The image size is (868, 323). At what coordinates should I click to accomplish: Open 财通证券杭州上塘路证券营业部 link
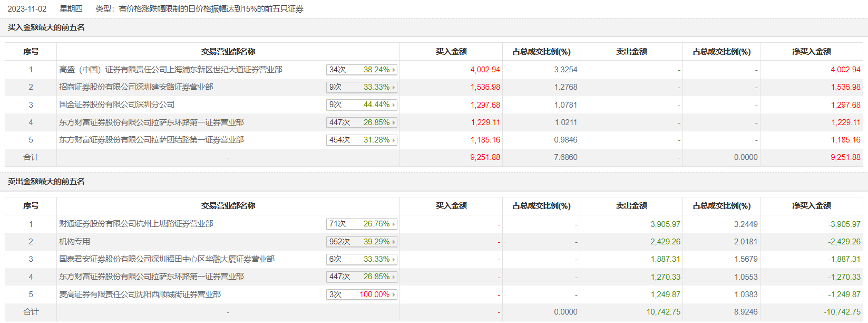[x=136, y=224]
